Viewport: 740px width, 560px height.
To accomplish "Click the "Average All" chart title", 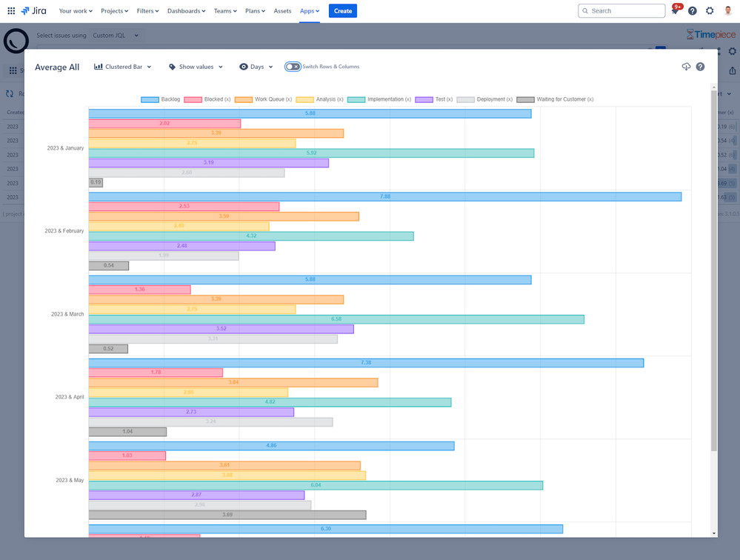I will (x=57, y=67).
